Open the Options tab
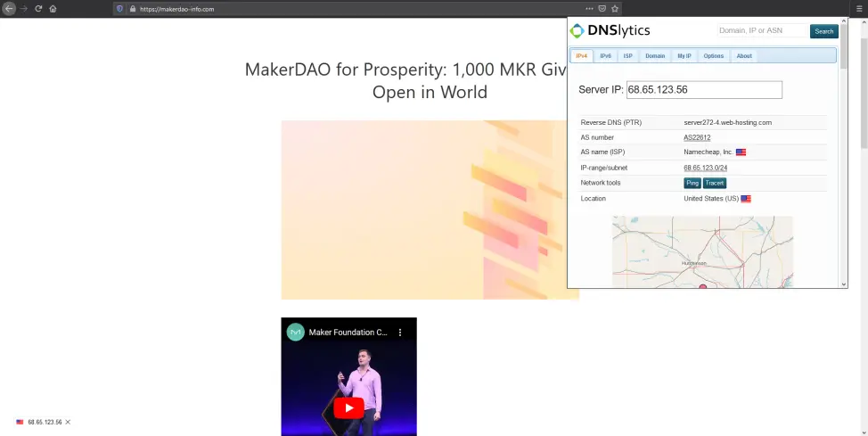 tap(714, 56)
